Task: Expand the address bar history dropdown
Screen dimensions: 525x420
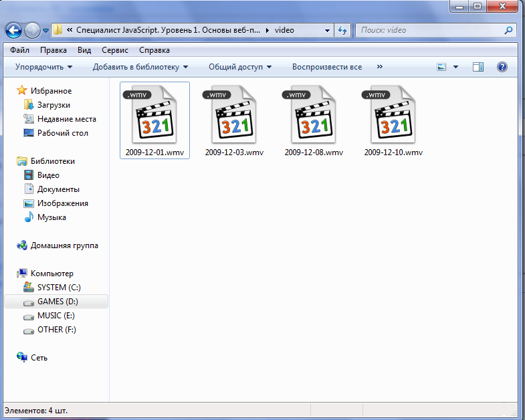Action: point(327,30)
